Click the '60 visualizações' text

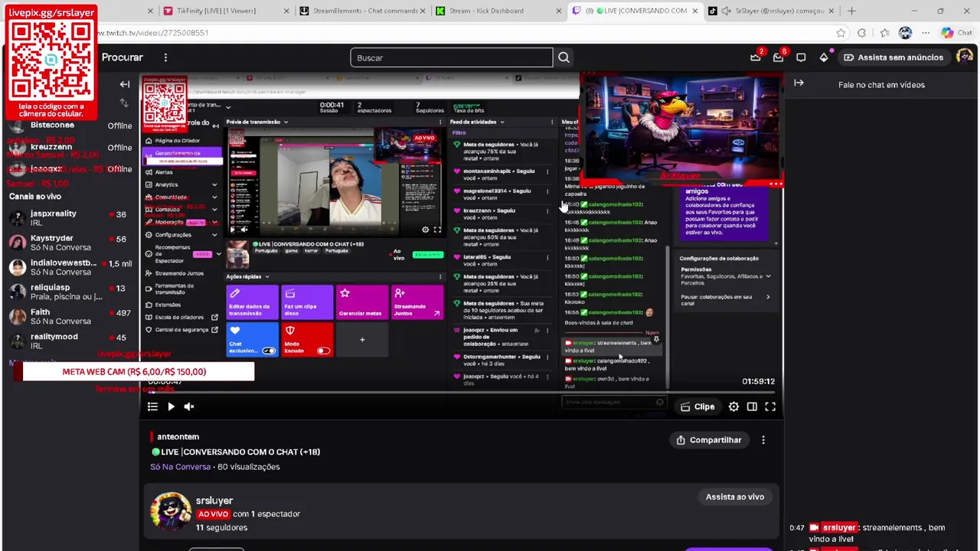coord(249,467)
